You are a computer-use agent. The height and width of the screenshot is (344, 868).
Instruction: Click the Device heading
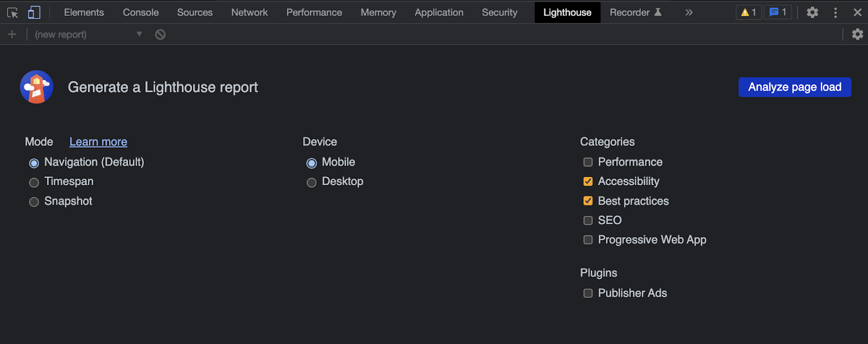click(x=320, y=142)
